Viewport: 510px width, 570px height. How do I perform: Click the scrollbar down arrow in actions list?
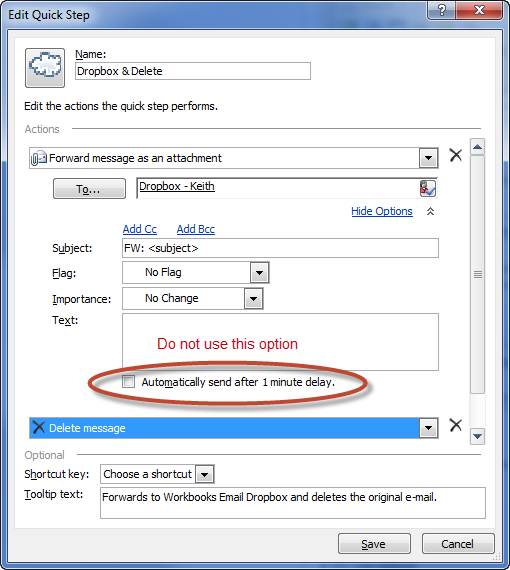tap(477, 436)
